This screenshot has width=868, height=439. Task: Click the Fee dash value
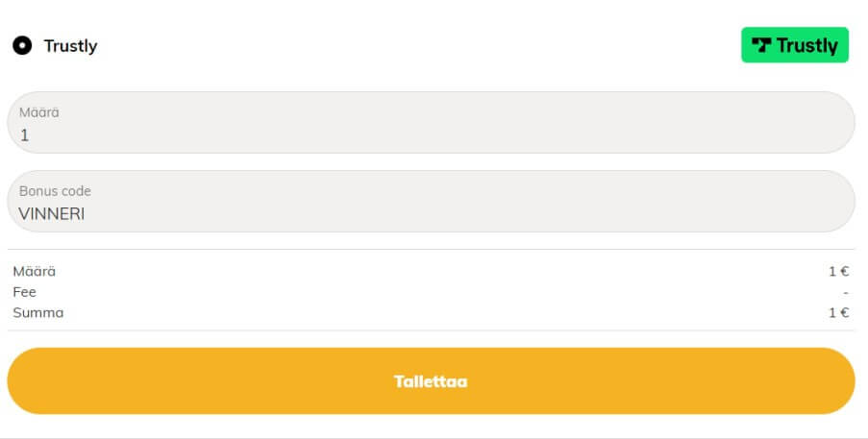pos(845,292)
